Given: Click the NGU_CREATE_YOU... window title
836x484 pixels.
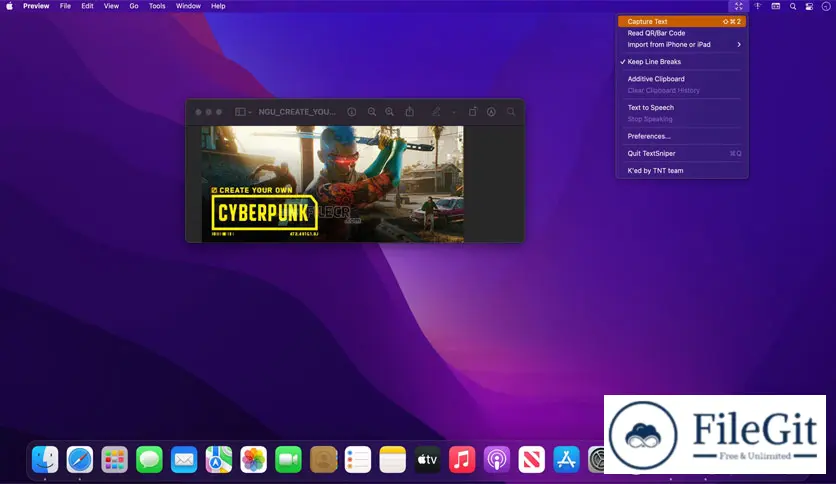Looking at the screenshot, I should tap(297, 112).
